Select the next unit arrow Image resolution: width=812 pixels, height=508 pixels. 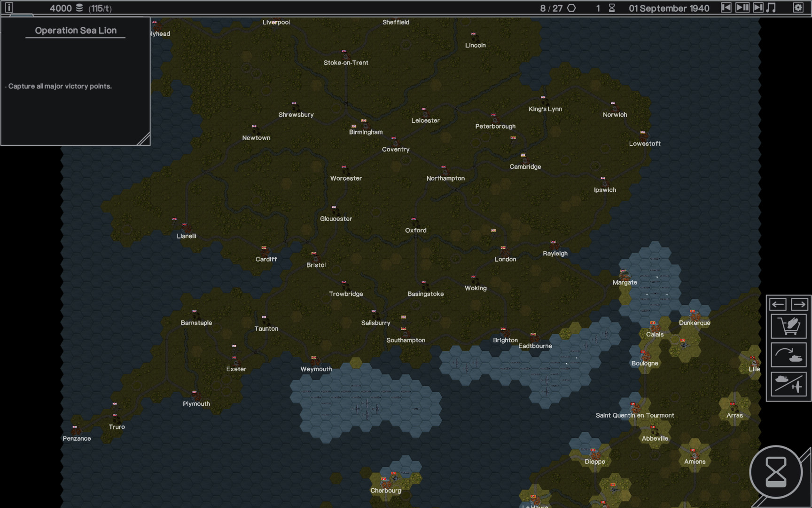tap(799, 304)
